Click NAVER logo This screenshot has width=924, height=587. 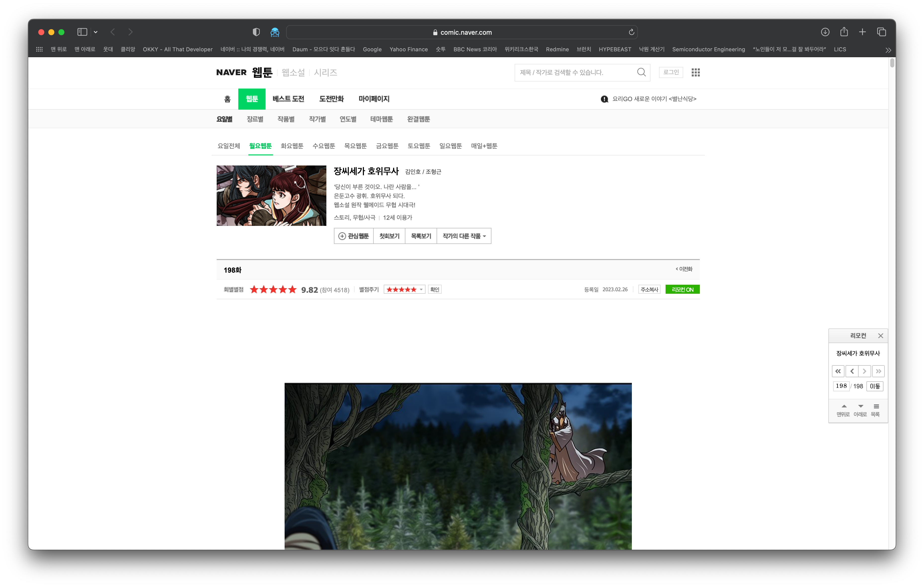pos(232,72)
